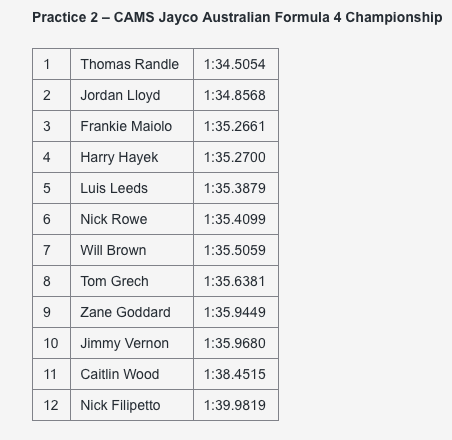The image size is (452, 440).
Task: Click Jimmy Vernon's time 1:35.9680
Action: [236, 343]
